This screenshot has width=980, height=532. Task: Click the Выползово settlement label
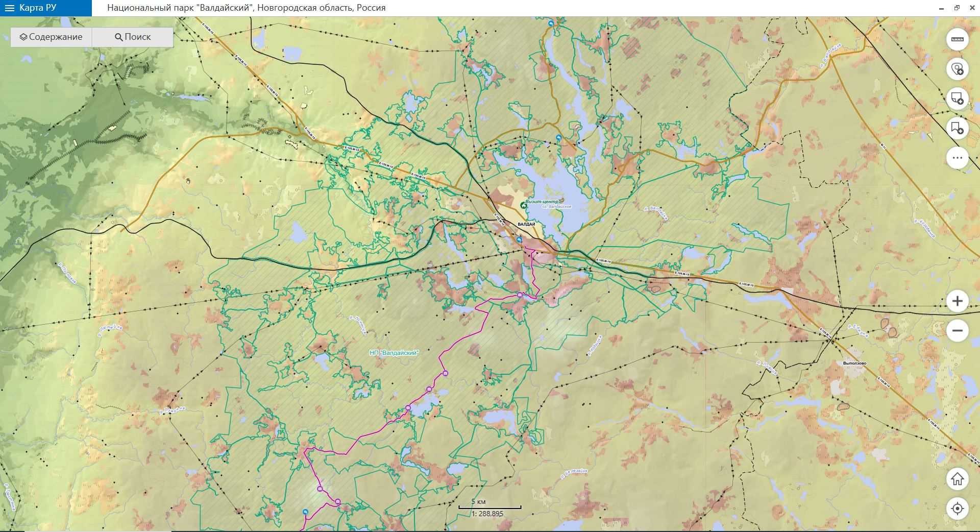point(854,363)
